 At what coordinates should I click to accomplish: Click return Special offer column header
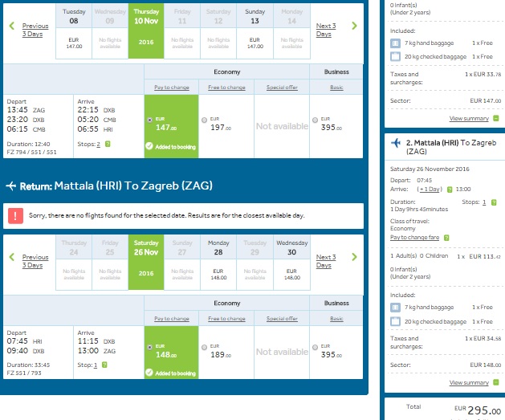click(277, 318)
